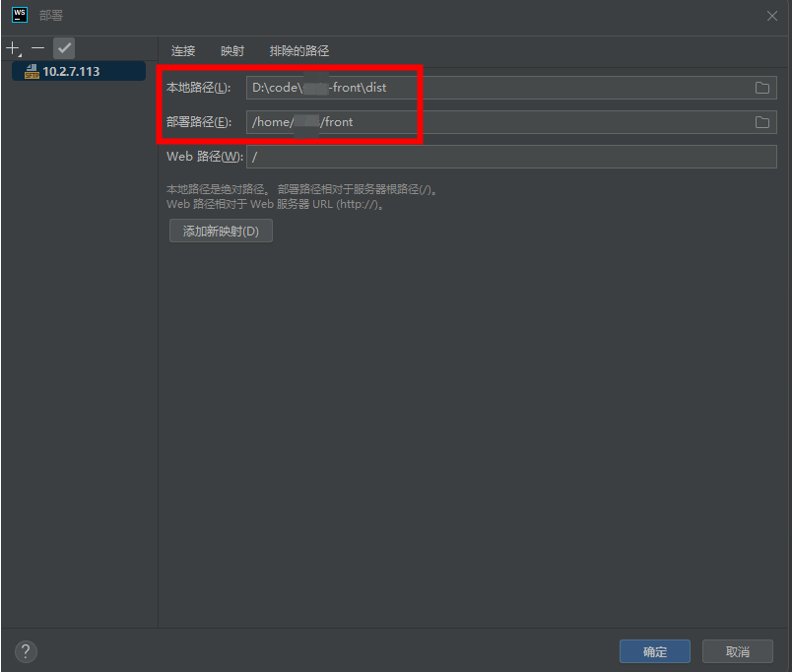Image resolution: width=792 pixels, height=672 pixels.
Task: Click the WebStorm logo in title bar
Action: [19, 15]
